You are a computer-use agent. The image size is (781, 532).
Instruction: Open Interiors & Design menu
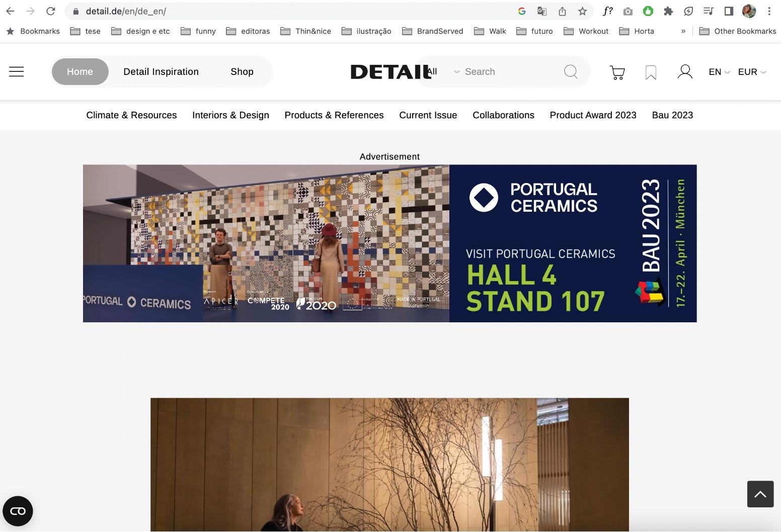230,115
